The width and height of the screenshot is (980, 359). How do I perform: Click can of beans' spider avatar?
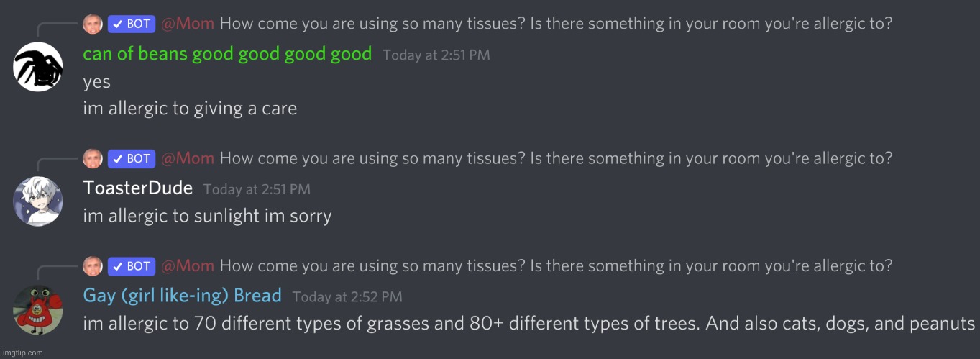coord(37,66)
